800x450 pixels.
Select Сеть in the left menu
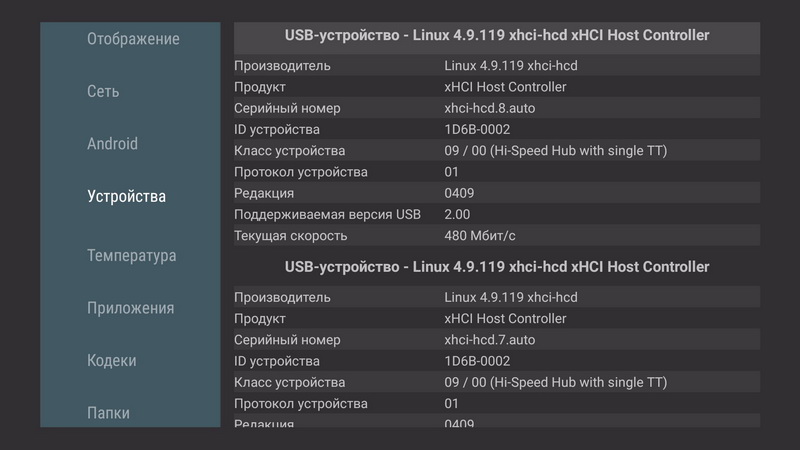tap(103, 91)
